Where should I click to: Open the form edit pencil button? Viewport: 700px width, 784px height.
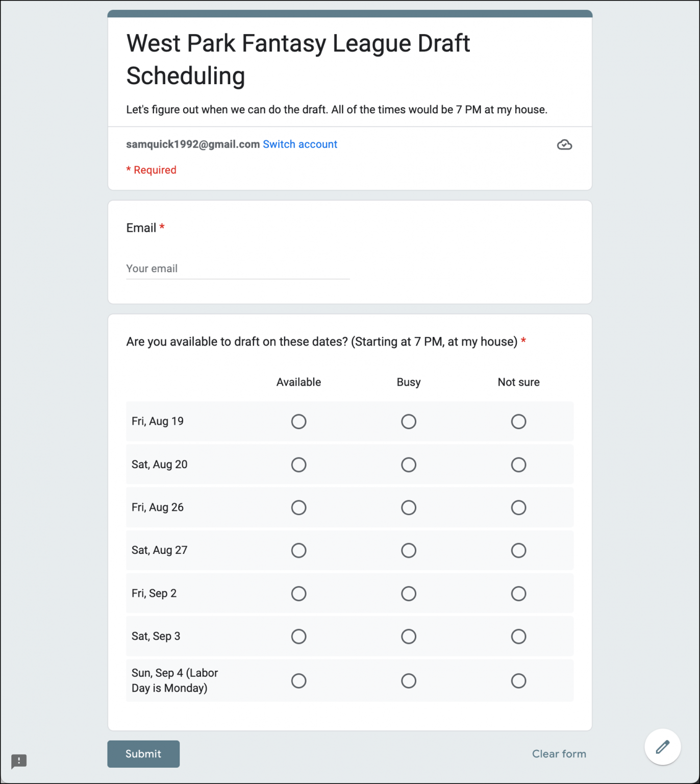[662, 747]
